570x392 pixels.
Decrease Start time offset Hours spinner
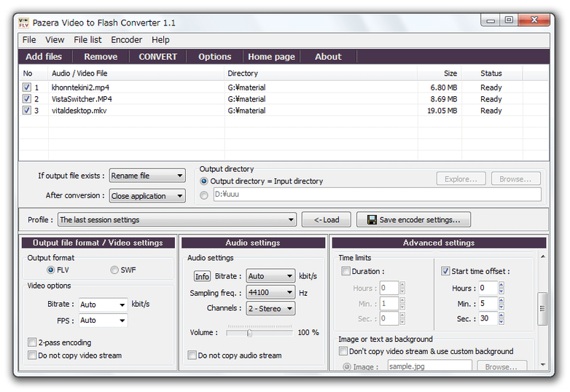point(501,291)
